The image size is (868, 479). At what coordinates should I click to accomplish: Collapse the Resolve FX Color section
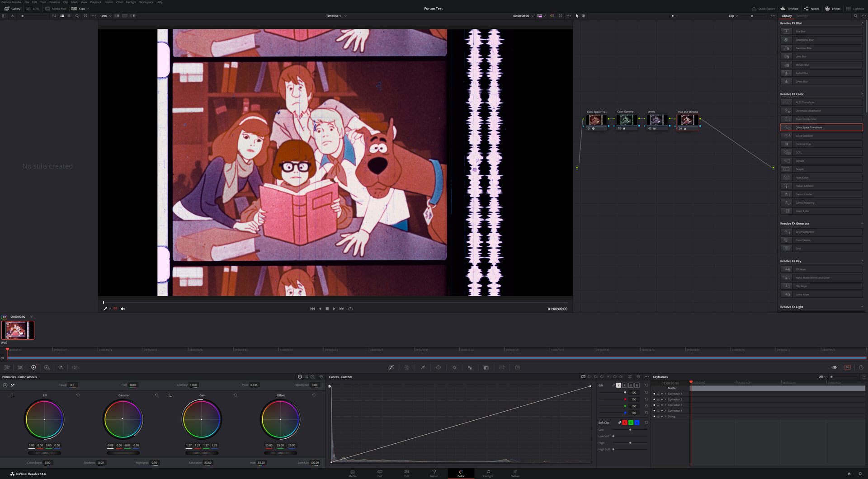[862, 94]
